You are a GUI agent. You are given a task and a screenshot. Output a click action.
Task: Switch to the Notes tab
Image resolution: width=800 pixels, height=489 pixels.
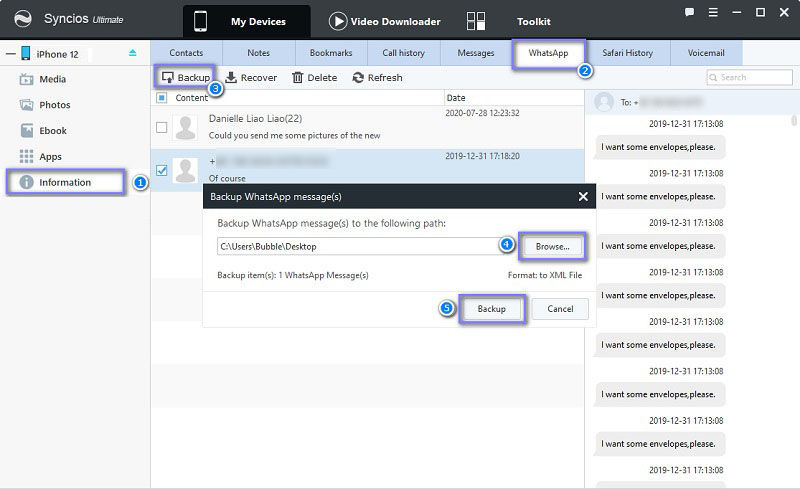[x=259, y=53]
